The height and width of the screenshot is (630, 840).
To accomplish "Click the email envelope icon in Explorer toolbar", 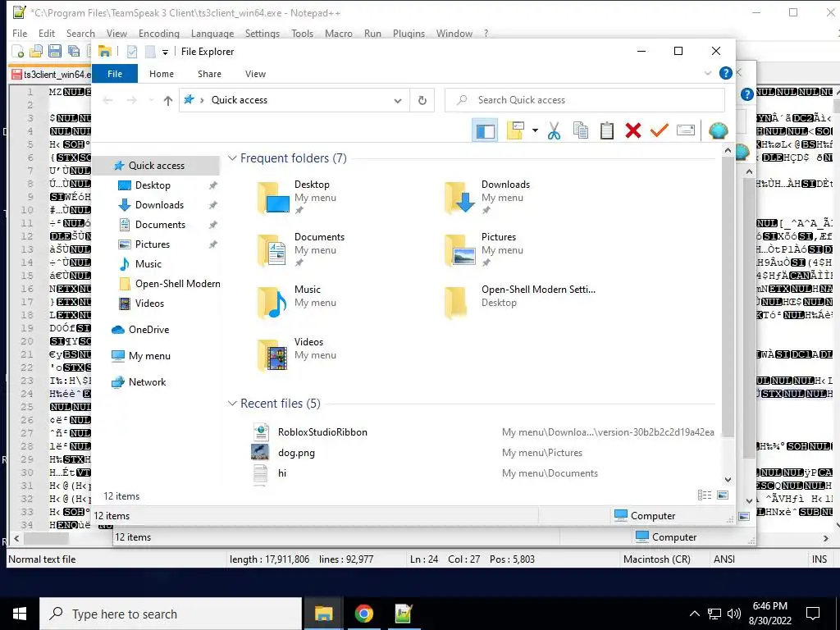I will [x=686, y=130].
